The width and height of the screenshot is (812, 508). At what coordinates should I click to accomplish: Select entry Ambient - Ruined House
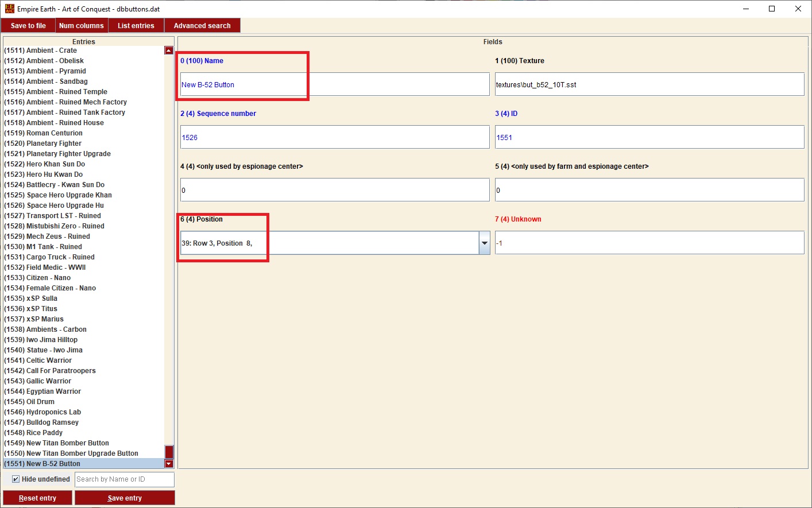[84, 123]
